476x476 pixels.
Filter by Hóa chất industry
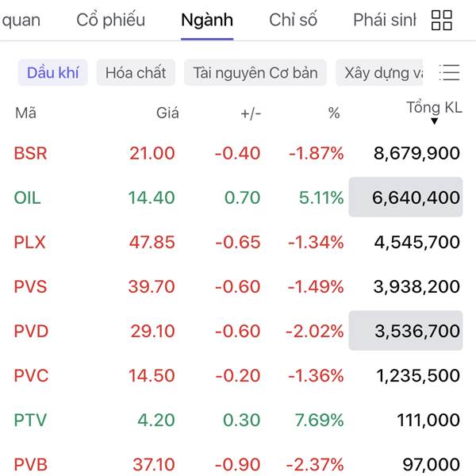(x=136, y=73)
